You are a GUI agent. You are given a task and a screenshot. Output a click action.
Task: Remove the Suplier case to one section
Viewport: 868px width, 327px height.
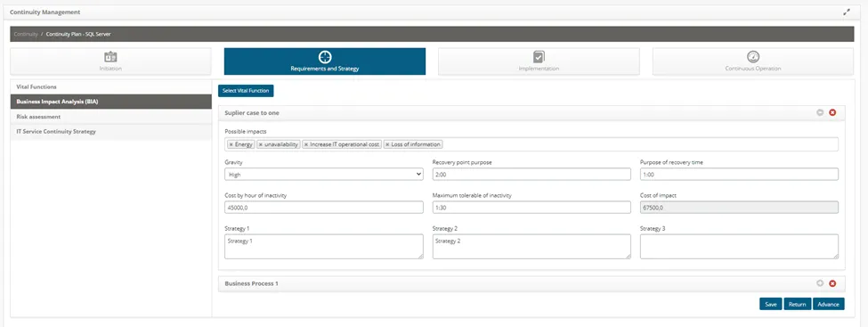tap(832, 112)
